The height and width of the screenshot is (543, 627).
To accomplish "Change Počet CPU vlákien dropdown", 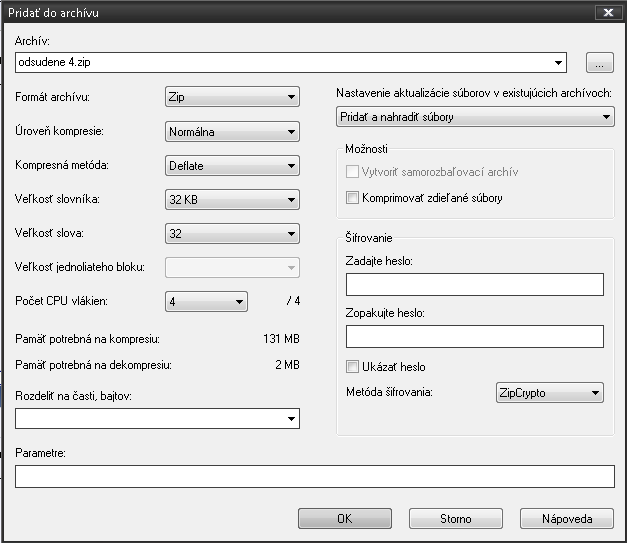I will 205,301.
